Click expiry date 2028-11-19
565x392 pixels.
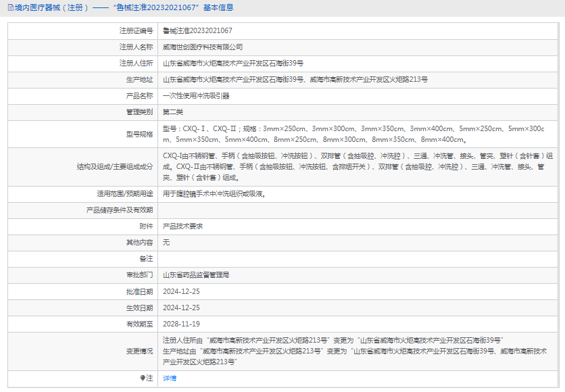pos(181,324)
